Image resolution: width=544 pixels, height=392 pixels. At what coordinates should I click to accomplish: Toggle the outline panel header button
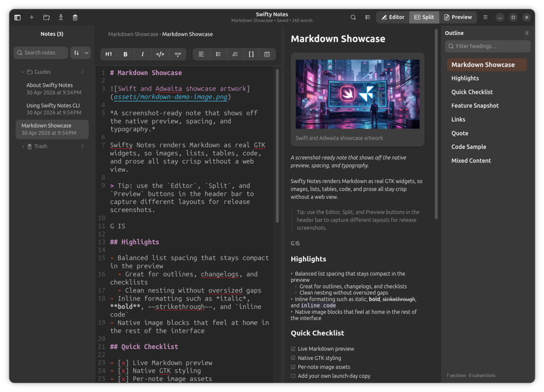[x=367, y=17]
